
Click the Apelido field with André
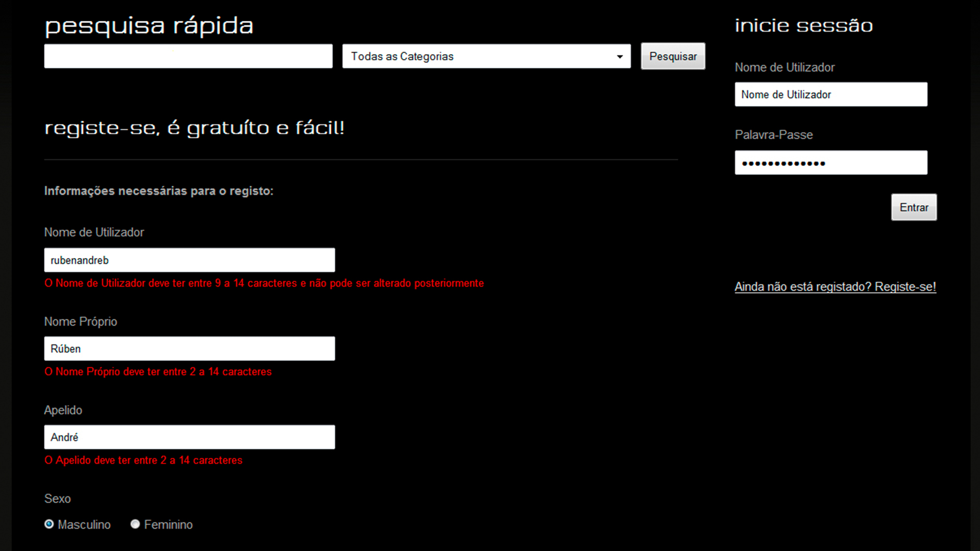(x=189, y=437)
